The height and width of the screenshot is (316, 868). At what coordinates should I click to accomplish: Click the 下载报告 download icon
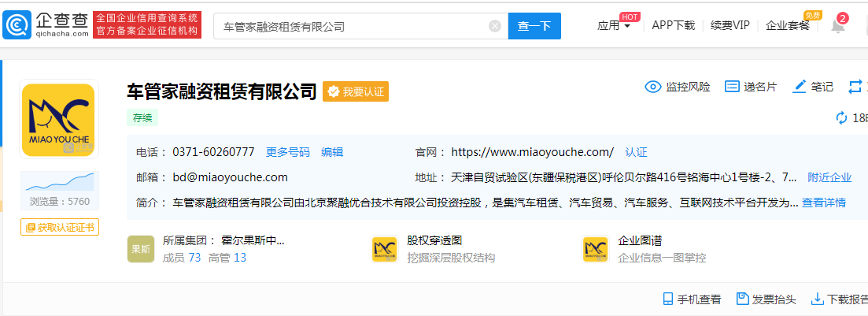(x=817, y=299)
